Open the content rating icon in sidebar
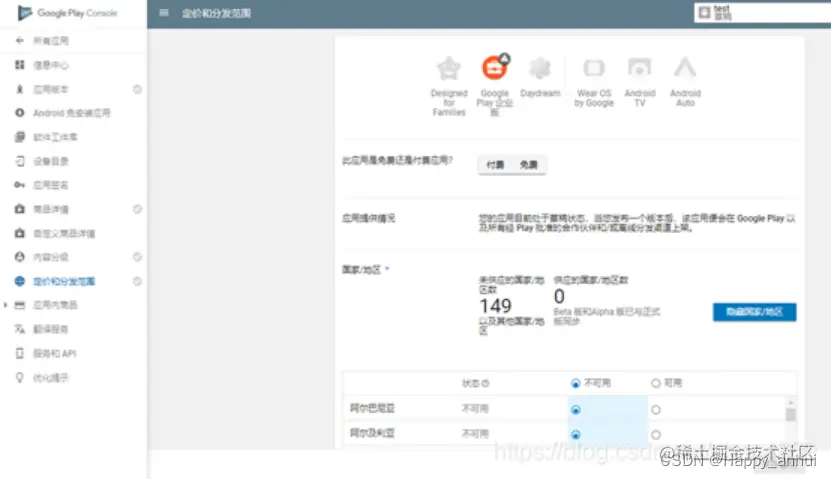831x479 pixels. coord(20,257)
